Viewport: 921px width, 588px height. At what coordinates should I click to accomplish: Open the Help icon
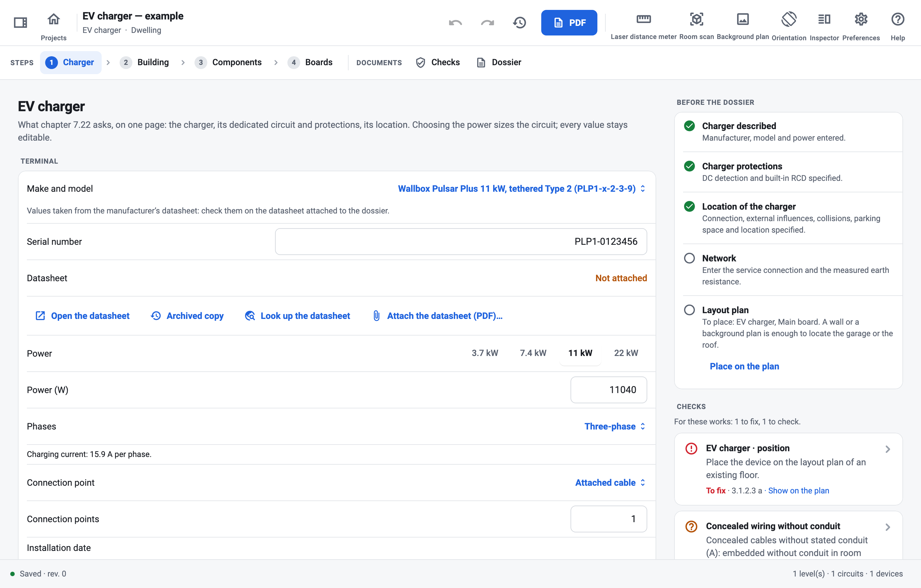[897, 19]
